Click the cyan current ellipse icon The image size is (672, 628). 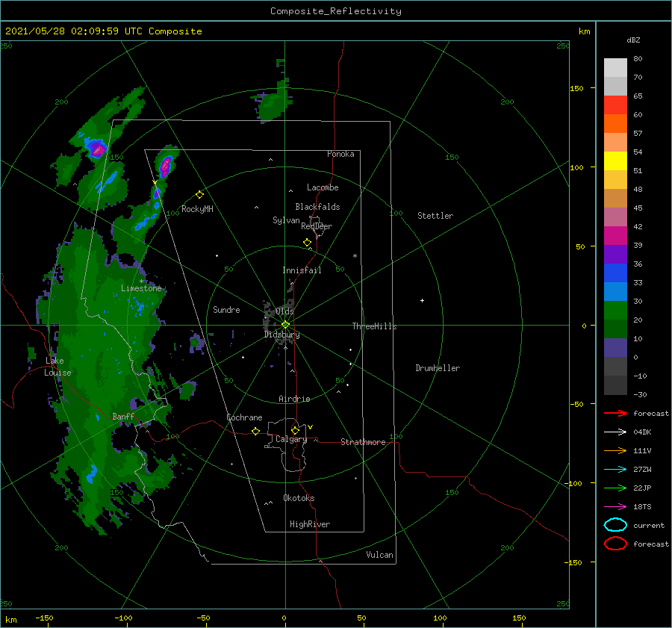615,525
